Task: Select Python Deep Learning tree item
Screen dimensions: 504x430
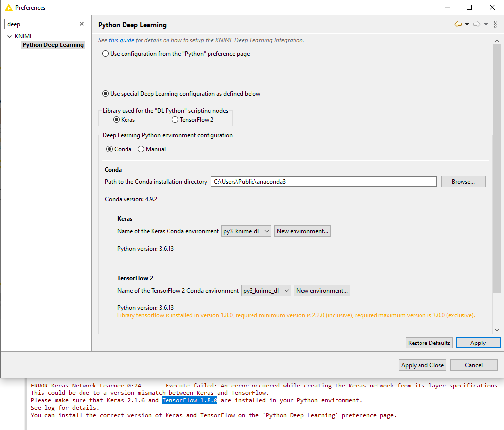Action: click(53, 45)
